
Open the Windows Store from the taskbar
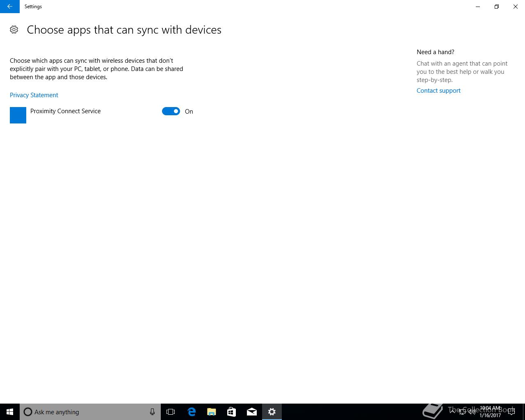pyautogui.click(x=232, y=412)
